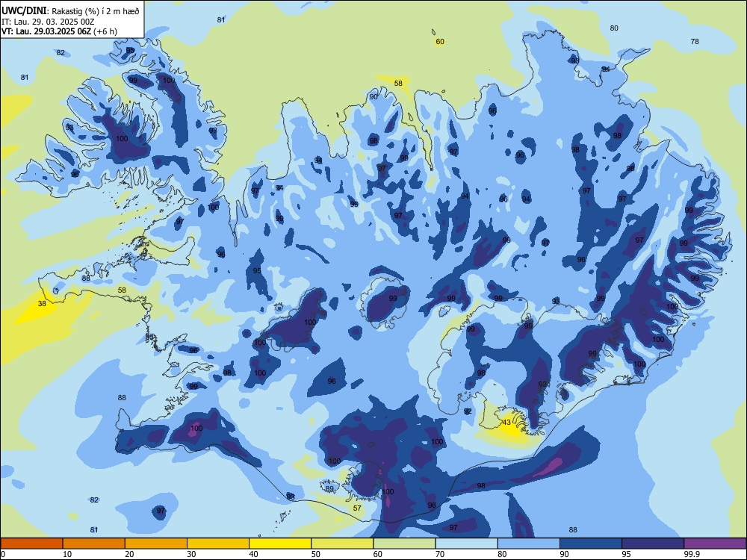This screenshot has width=747, height=560.
Task: Click the humidity value 92 on the glacier edge
Action: click(468, 411)
